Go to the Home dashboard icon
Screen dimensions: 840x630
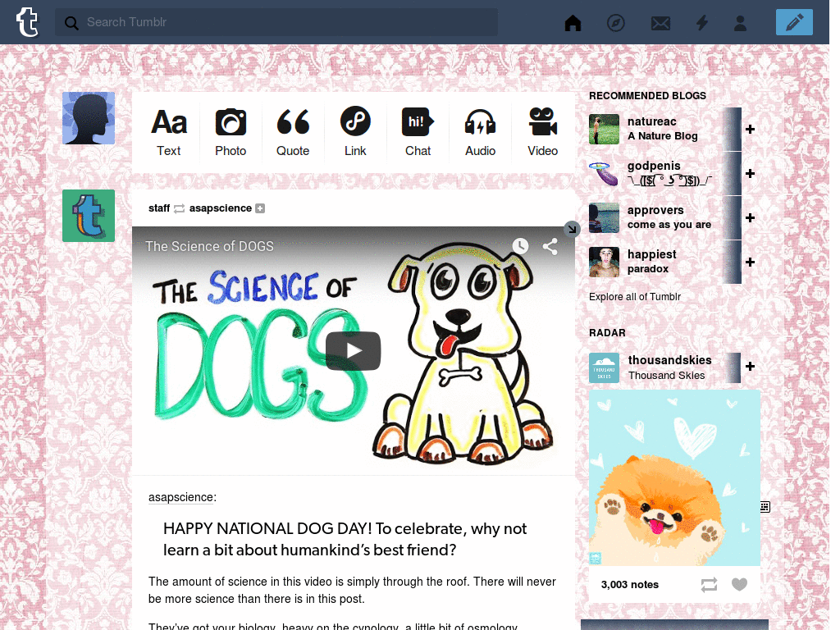click(573, 22)
